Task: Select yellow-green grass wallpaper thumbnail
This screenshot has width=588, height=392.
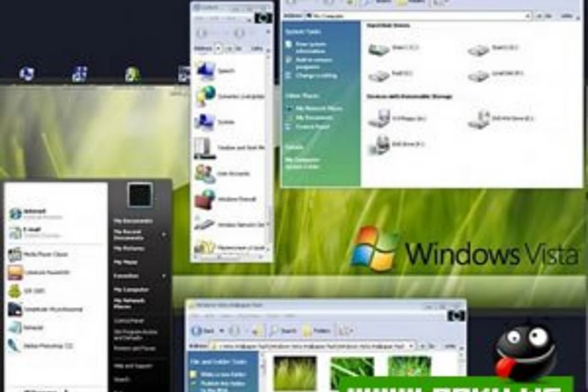Action: [x=295, y=373]
